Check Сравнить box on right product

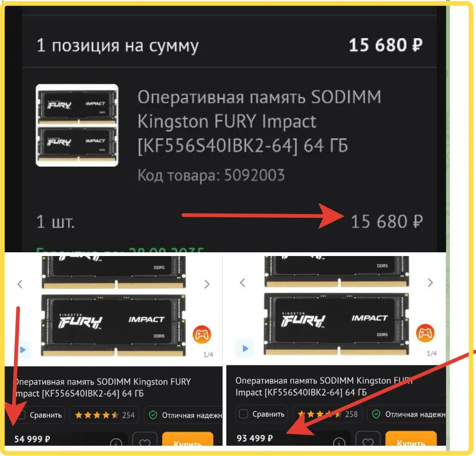(244, 414)
